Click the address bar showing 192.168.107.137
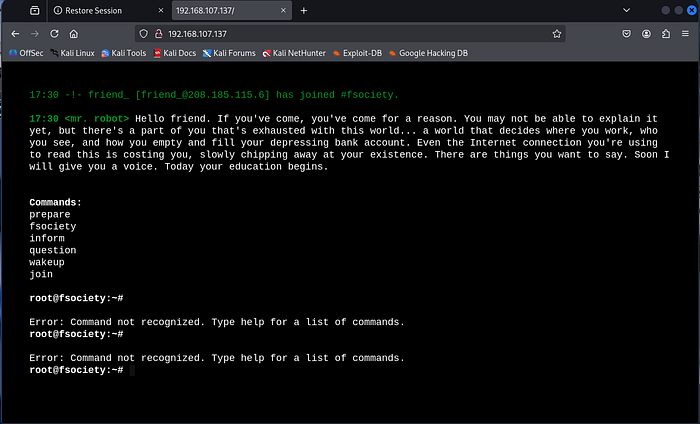This screenshot has width=700, height=424. (x=350, y=34)
